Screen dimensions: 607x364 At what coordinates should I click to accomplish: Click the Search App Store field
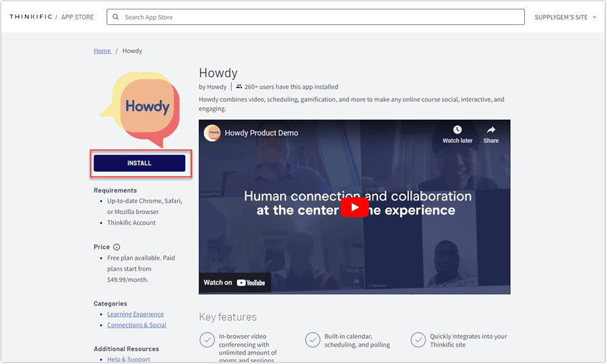315,17
